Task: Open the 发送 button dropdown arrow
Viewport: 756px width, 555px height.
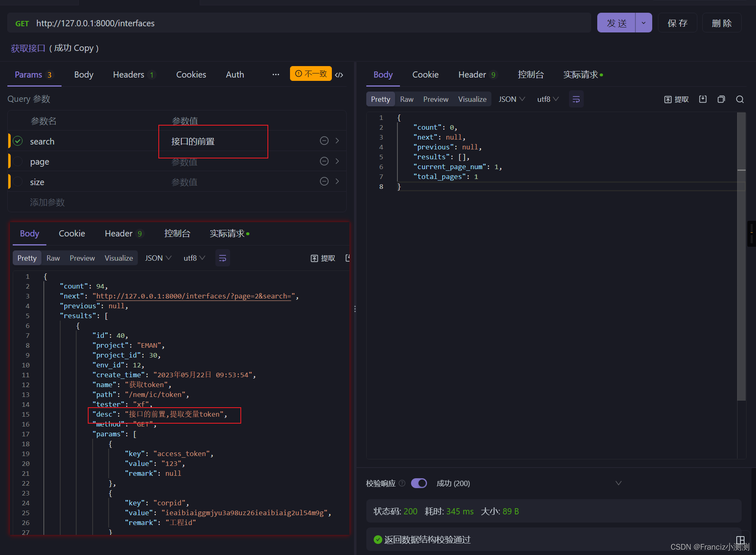Action: (644, 23)
